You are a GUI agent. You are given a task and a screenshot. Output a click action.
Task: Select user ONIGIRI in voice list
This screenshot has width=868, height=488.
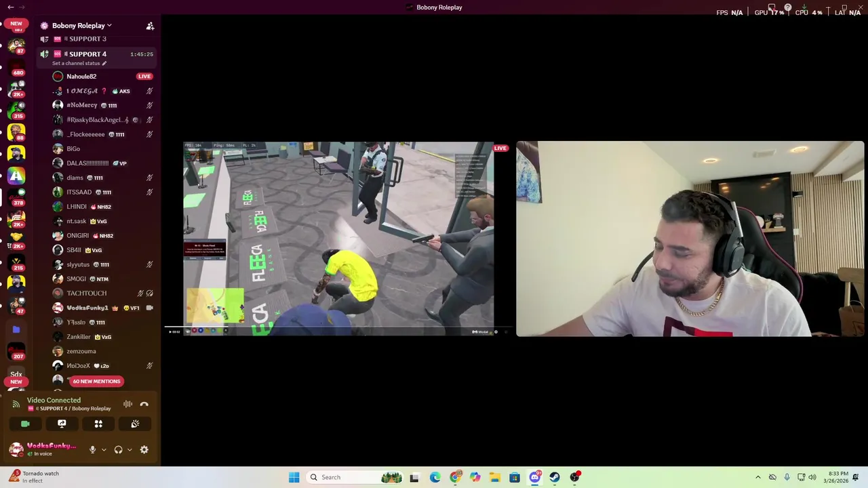[102, 235]
